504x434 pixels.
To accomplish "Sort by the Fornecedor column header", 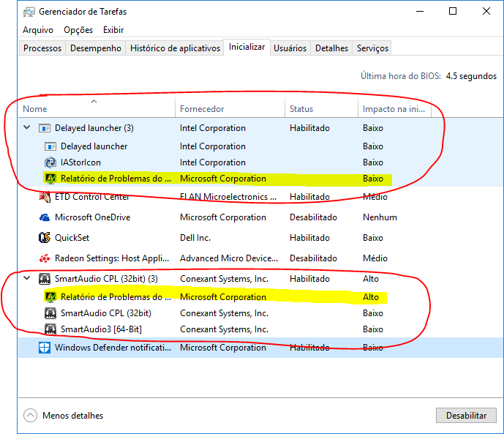I will point(230,109).
